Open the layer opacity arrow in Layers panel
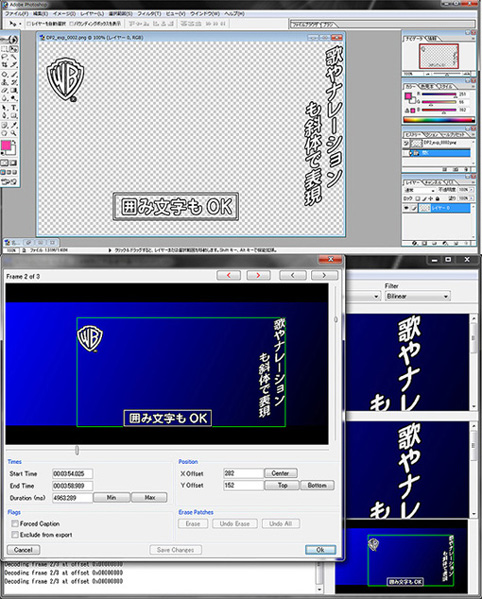The image size is (482, 599). pos(472,190)
